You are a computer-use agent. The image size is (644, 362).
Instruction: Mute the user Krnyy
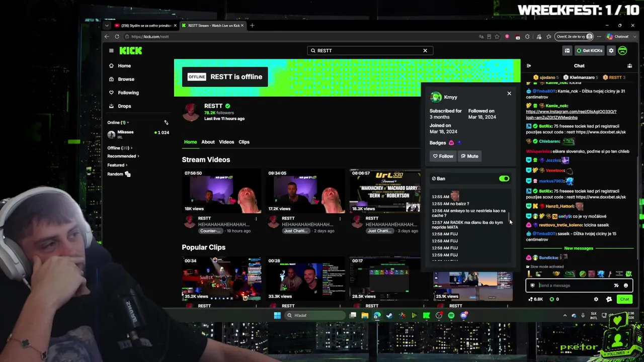point(469,156)
